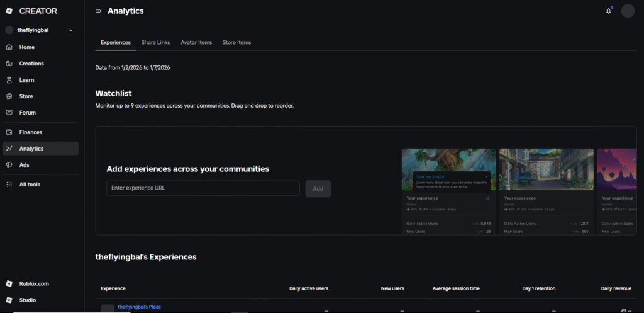The image size is (644, 313).
Task: Open theflyingbal's Place link
Action: pyautogui.click(x=139, y=307)
